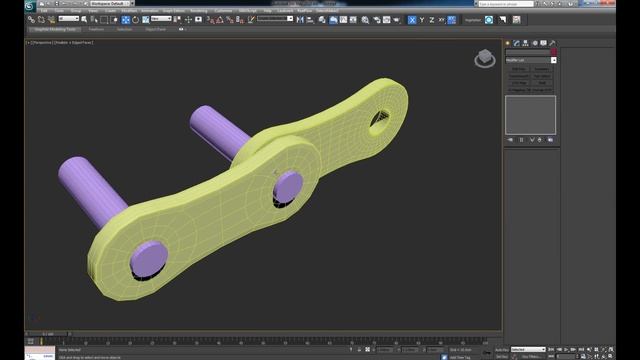Open the selection filter dropdown
This screenshot has height=360, width=640.
click(x=69, y=18)
